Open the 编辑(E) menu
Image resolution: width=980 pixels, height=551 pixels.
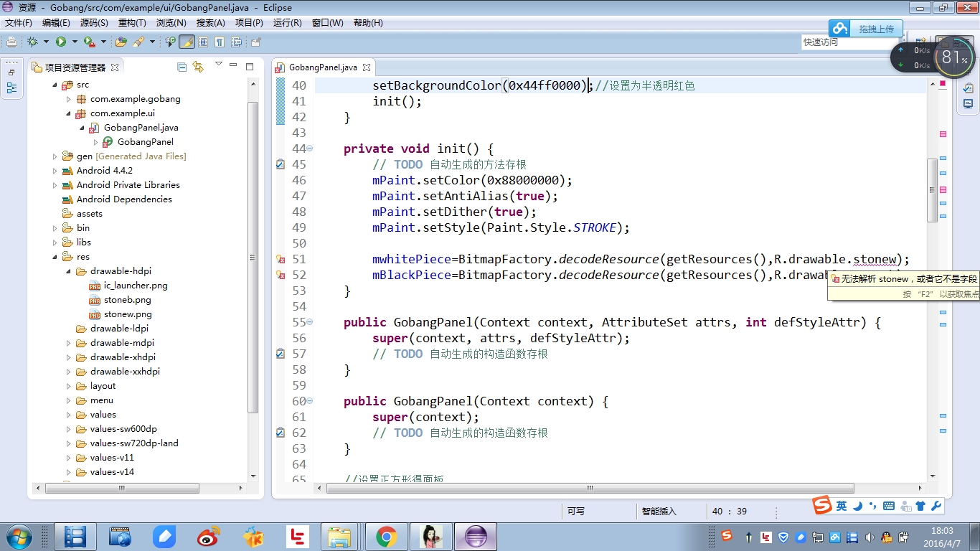[x=56, y=22]
